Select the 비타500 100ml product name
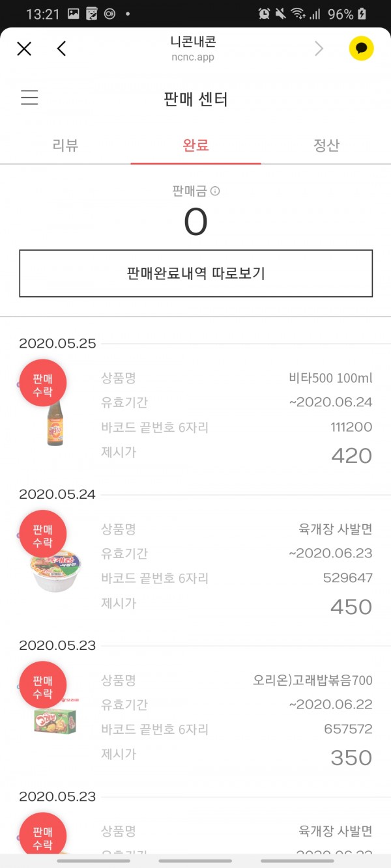Viewport: 391px width, 868px height. tap(330, 378)
